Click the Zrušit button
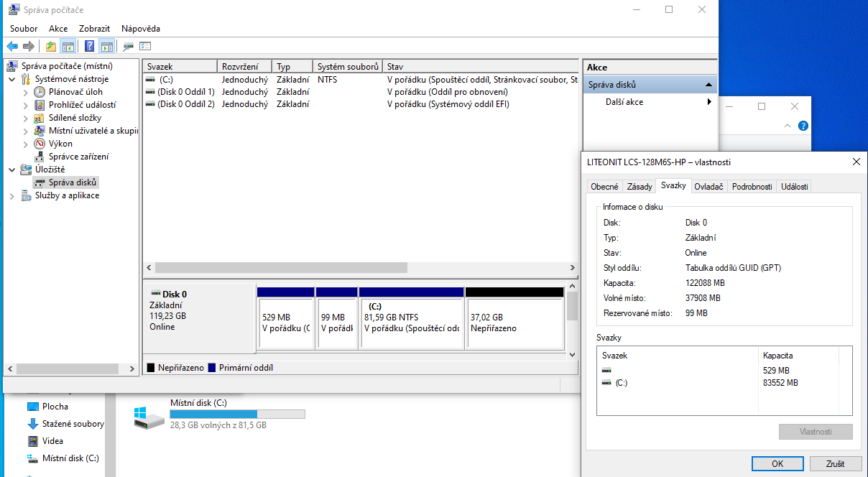Image resolution: width=868 pixels, height=477 pixels. click(835, 464)
